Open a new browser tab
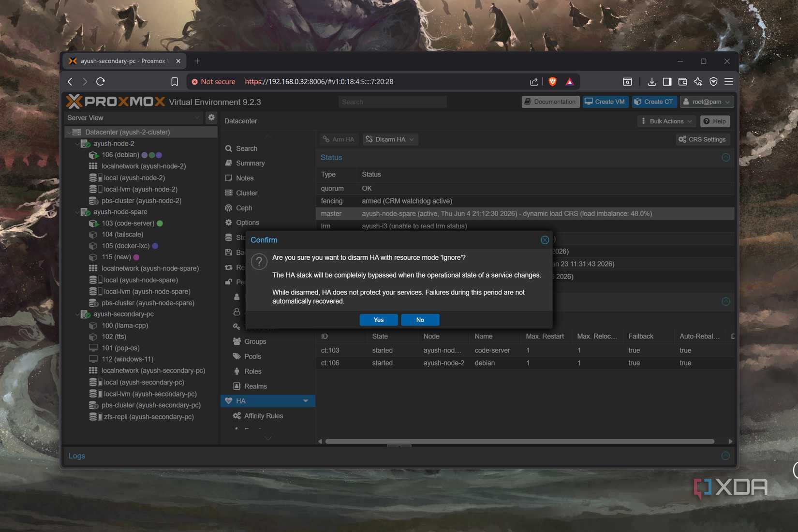This screenshot has width=798, height=532. pos(197,61)
